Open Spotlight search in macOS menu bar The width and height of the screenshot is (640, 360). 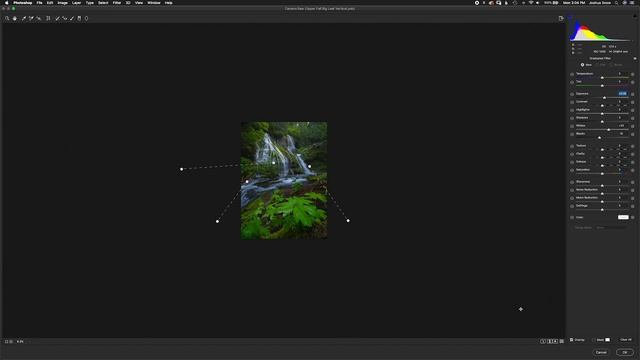point(616,3)
